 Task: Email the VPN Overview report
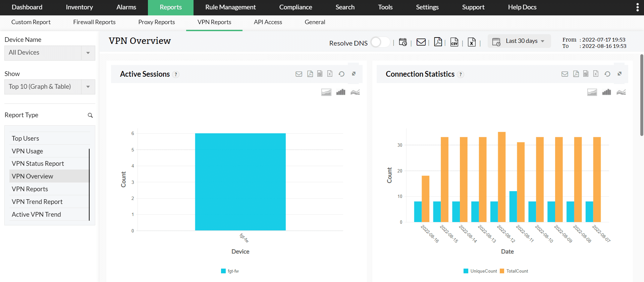[x=421, y=42]
